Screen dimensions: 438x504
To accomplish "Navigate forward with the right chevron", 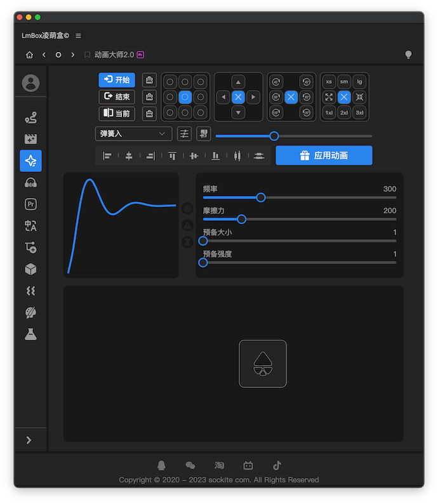I will 73,55.
